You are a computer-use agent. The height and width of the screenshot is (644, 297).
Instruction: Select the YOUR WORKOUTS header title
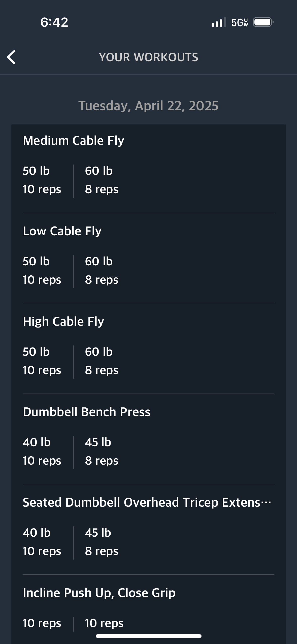click(x=149, y=57)
